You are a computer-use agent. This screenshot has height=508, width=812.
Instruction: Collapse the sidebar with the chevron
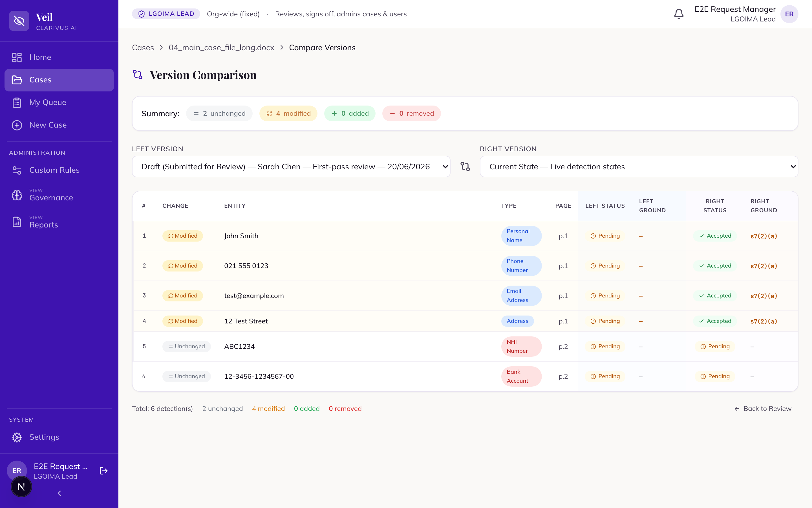tap(59, 493)
